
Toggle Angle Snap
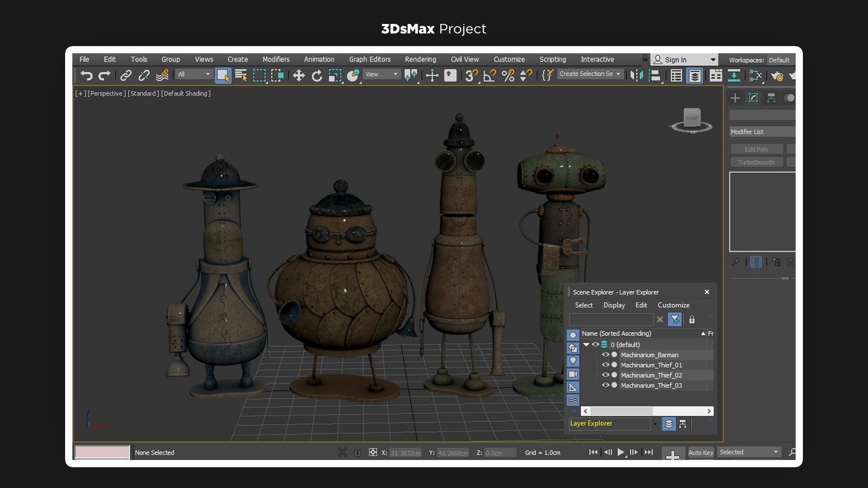(490, 75)
